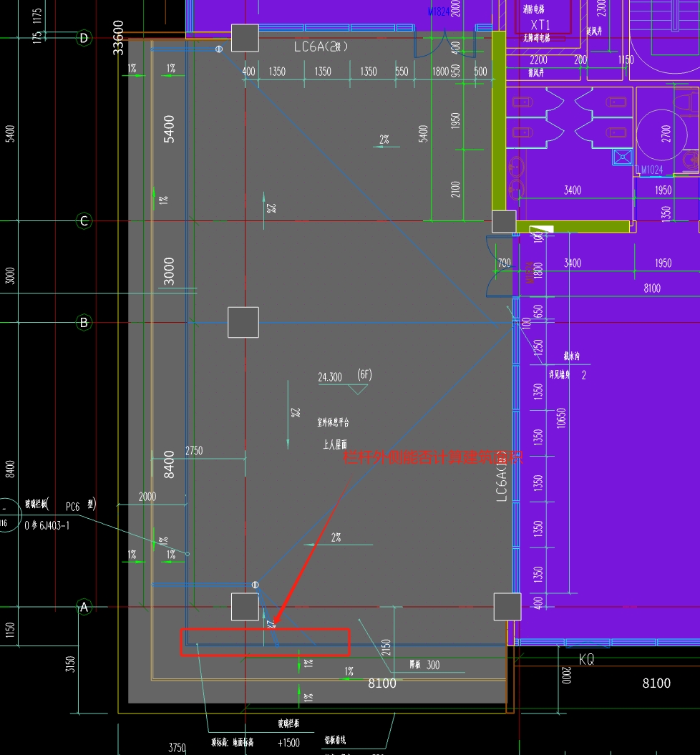
Task: Select the "顶标高: 地面标高" text
Action: (x=232, y=743)
